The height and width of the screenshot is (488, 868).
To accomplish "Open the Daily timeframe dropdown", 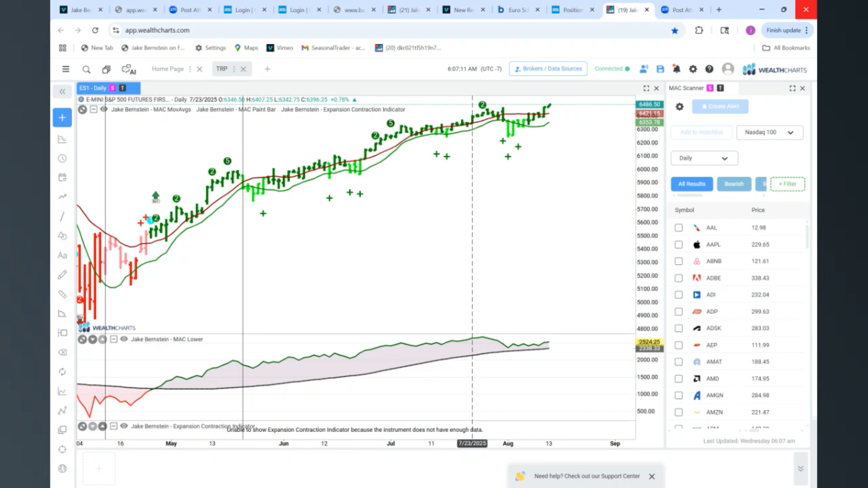I will click(704, 158).
